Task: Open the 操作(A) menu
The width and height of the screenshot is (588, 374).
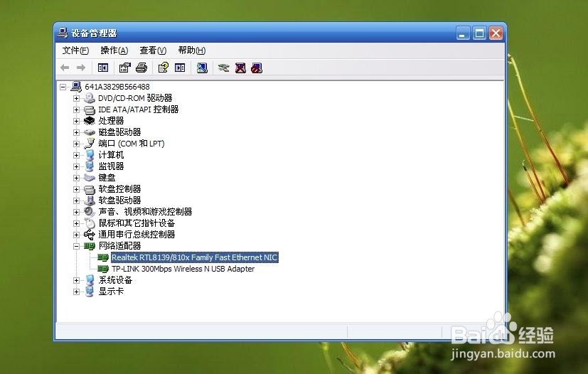Action: tap(114, 50)
